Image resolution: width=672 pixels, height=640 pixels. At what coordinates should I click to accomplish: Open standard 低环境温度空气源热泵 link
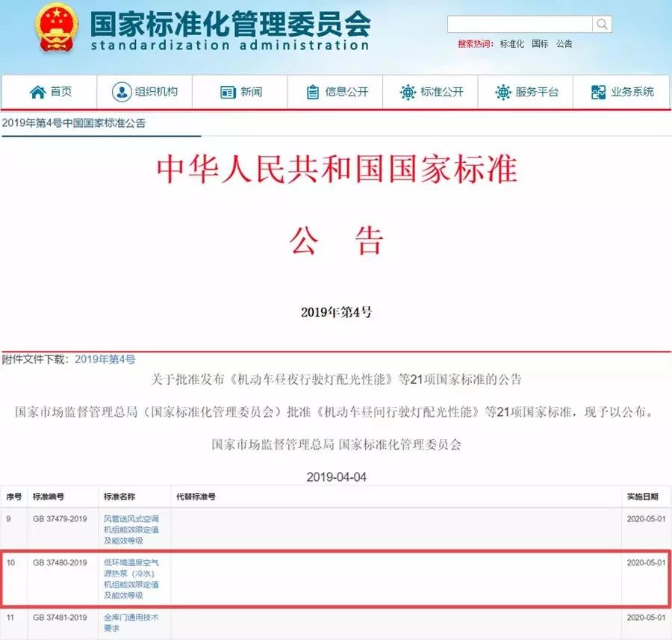[x=131, y=578]
